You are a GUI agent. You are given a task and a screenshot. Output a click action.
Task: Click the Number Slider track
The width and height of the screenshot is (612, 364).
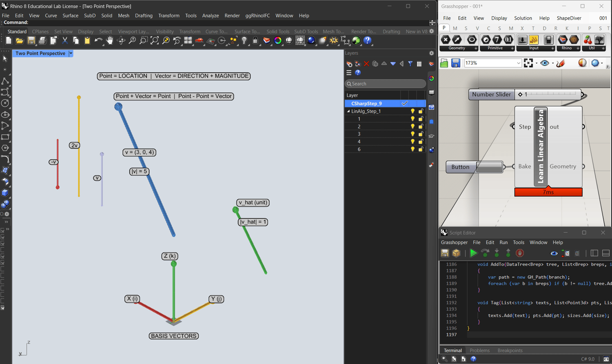(x=551, y=94)
